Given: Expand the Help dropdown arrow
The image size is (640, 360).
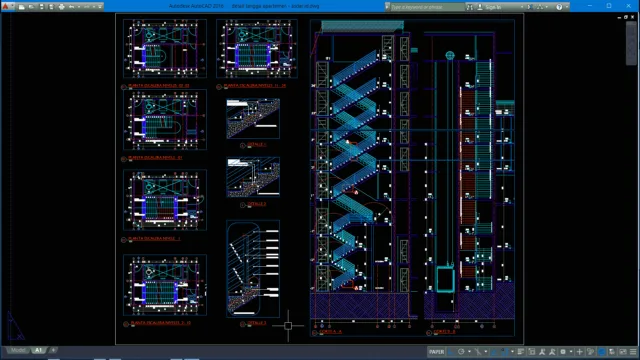Looking at the screenshot, I should (x=567, y=7).
